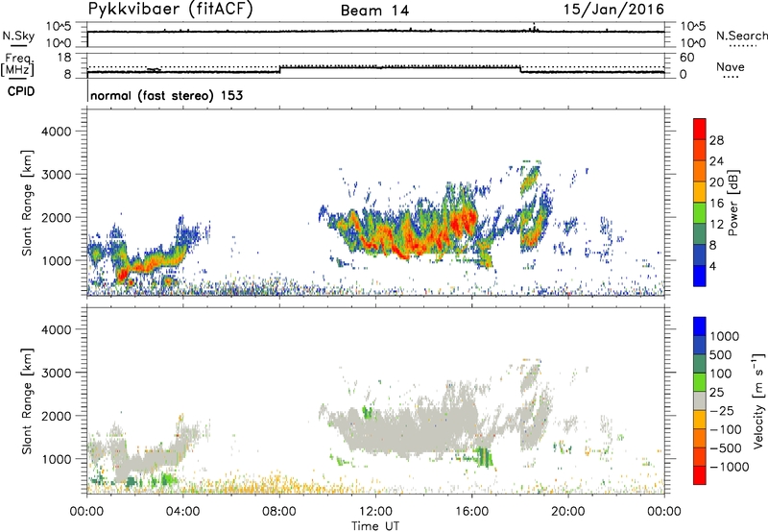Select the Velocity [m s-1] colorbar title

tap(758, 400)
